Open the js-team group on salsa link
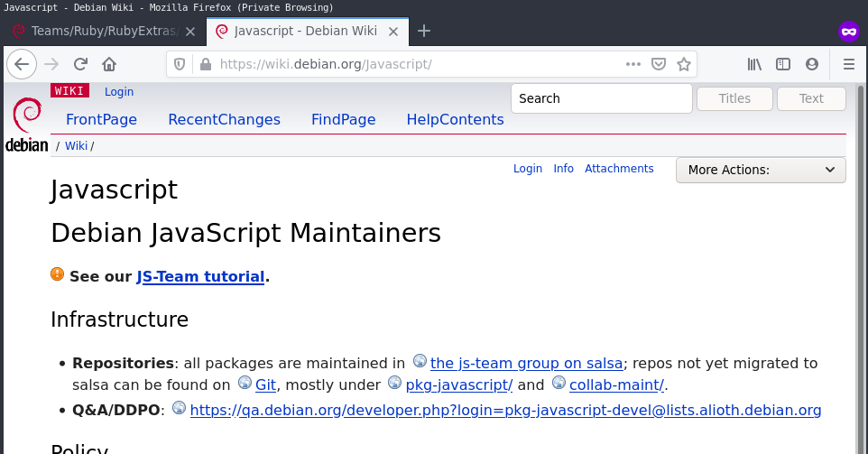 tap(526, 363)
